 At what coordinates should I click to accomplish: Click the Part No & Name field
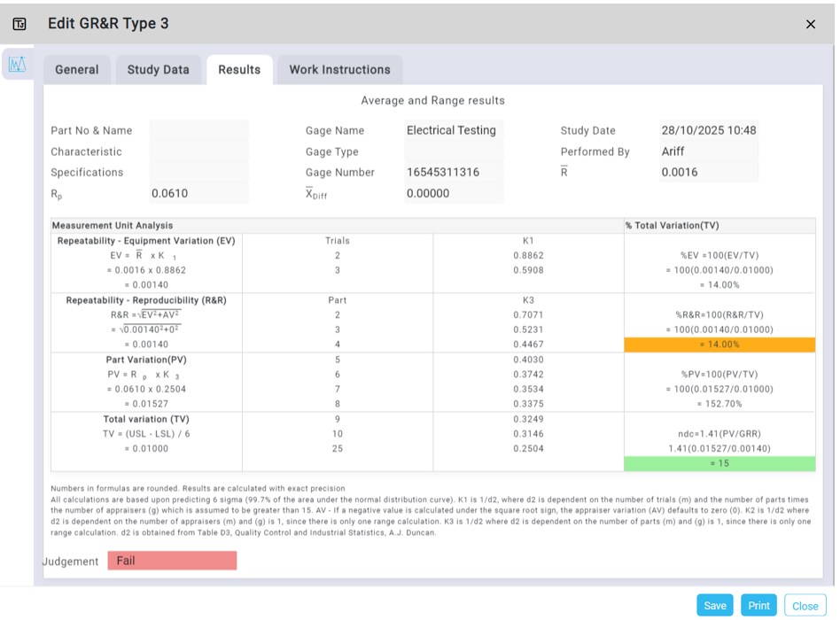(x=198, y=130)
